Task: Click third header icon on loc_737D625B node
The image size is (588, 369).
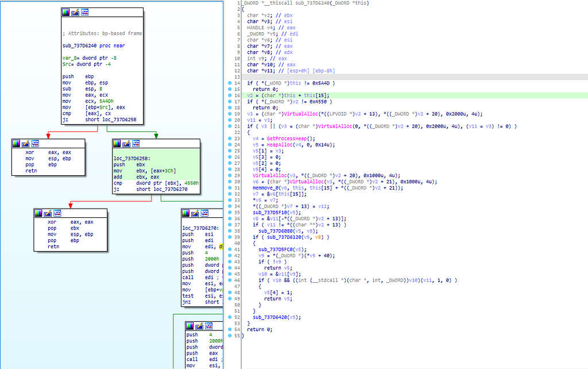Action: (x=136, y=143)
